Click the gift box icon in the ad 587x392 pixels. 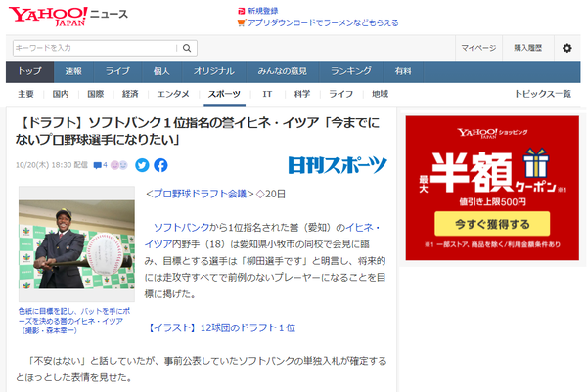pos(536,162)
